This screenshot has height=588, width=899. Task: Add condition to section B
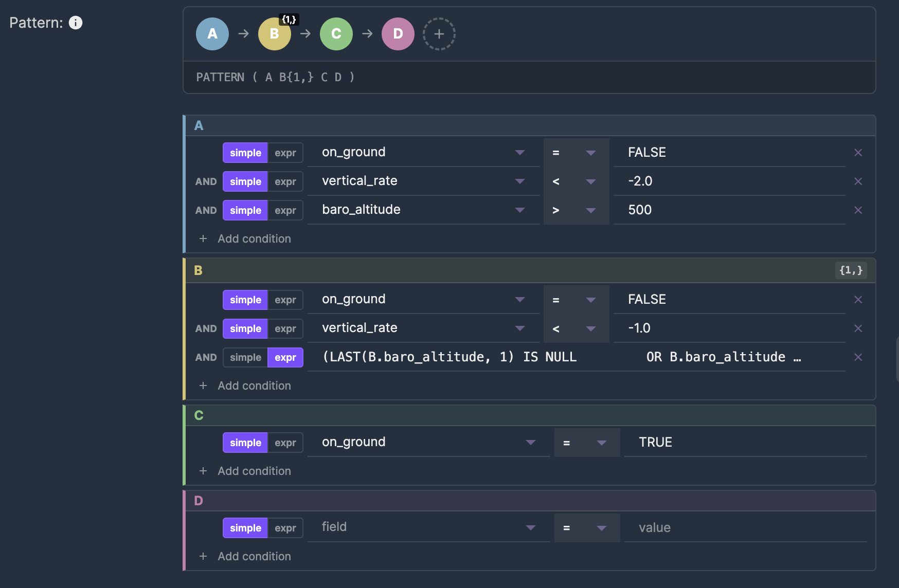[245, 385]
